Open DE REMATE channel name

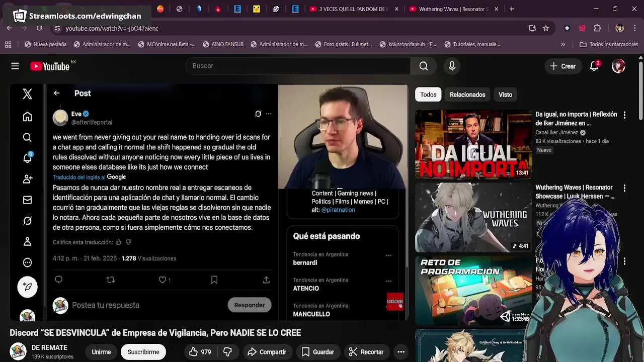click(x=49, y=347)
